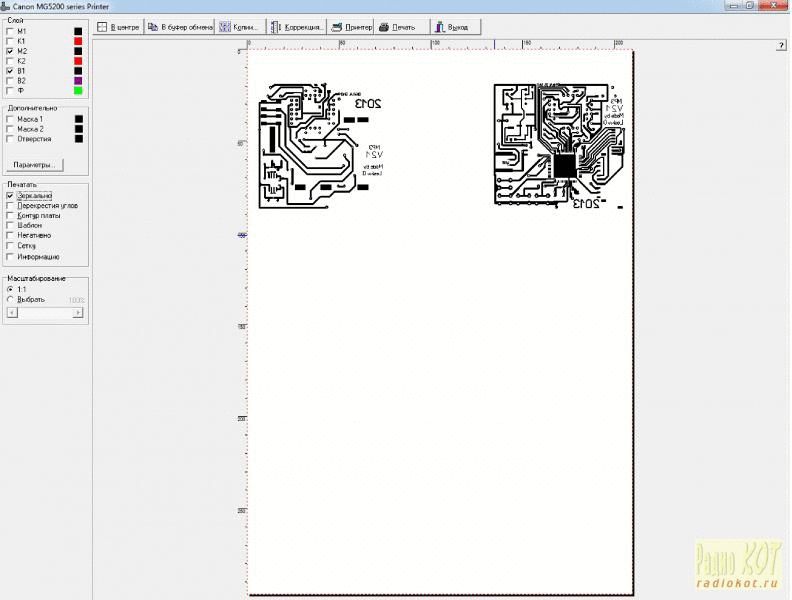Screen dimensions: 792x600
Task: Click the 'Маска 1' color swatch
Action: pos(79,119)
